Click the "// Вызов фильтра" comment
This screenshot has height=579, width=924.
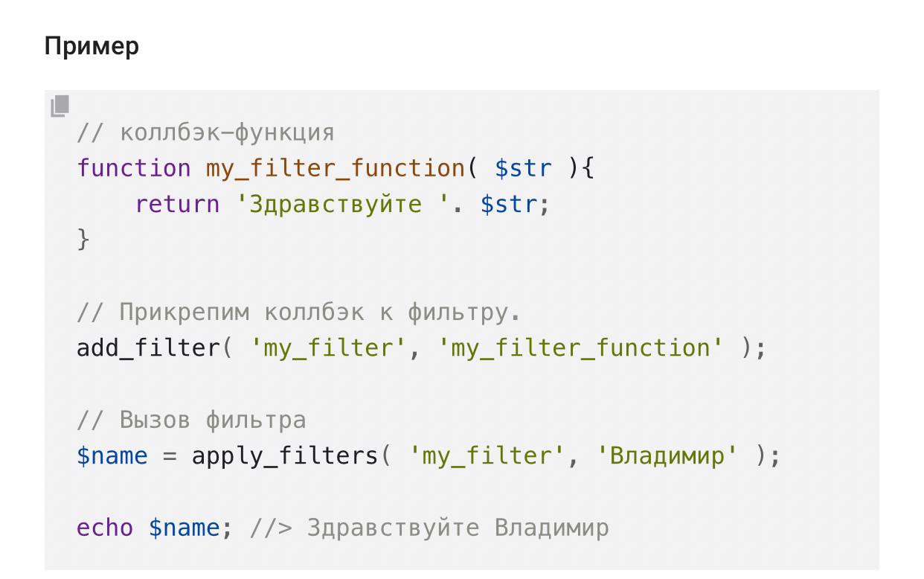coord(191,420)
